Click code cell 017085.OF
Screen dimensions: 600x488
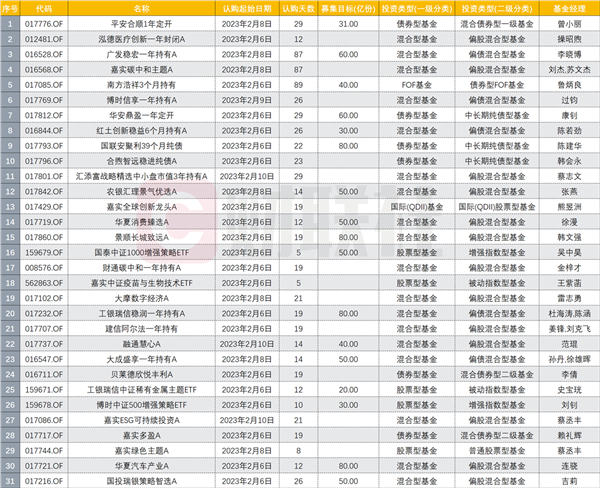pos(44,85)
